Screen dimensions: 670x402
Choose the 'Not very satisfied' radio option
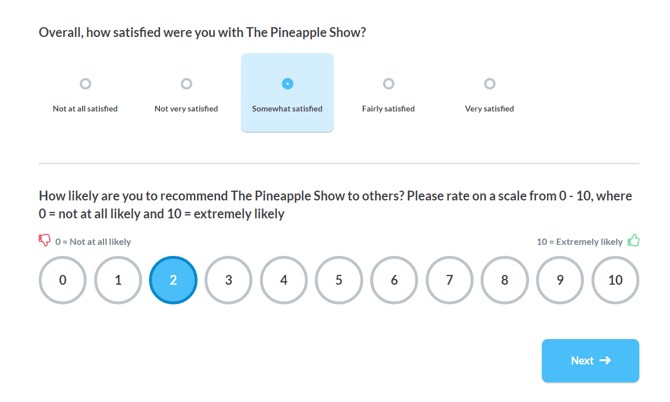point(186,84)
